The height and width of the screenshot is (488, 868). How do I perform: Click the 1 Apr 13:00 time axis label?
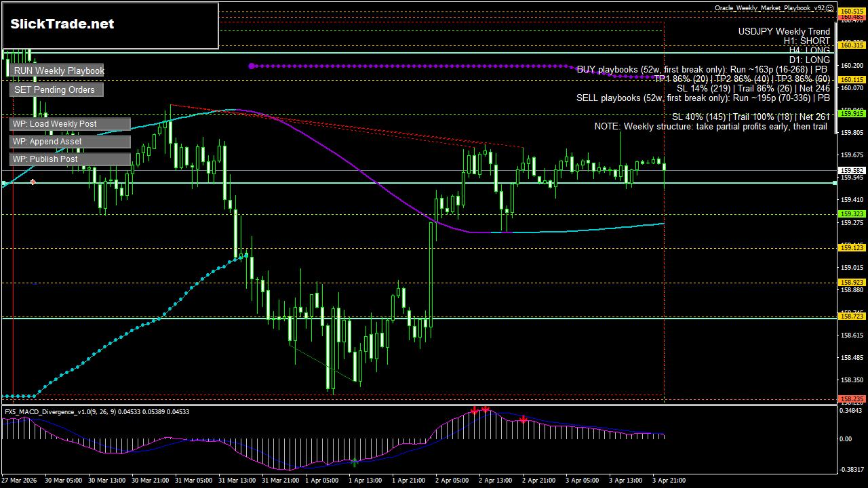pos(365,481)
